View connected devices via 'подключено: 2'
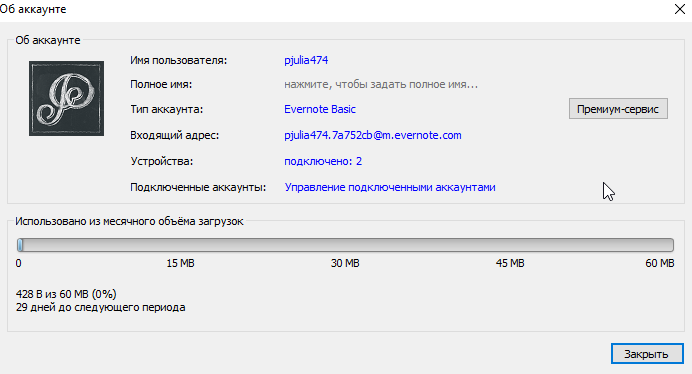 click(323, 161)
